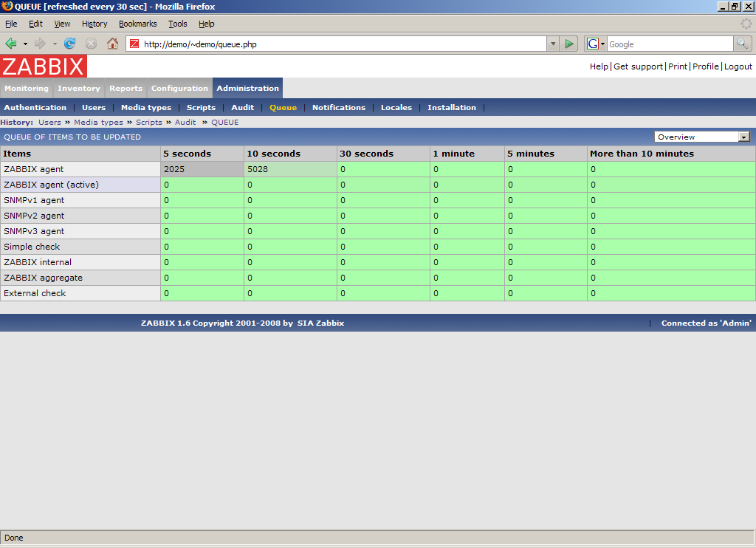The width and height of the screenshot is (756, 548).
Task: Click the SIA Zabbix footer link
Action: coord(320,323)
